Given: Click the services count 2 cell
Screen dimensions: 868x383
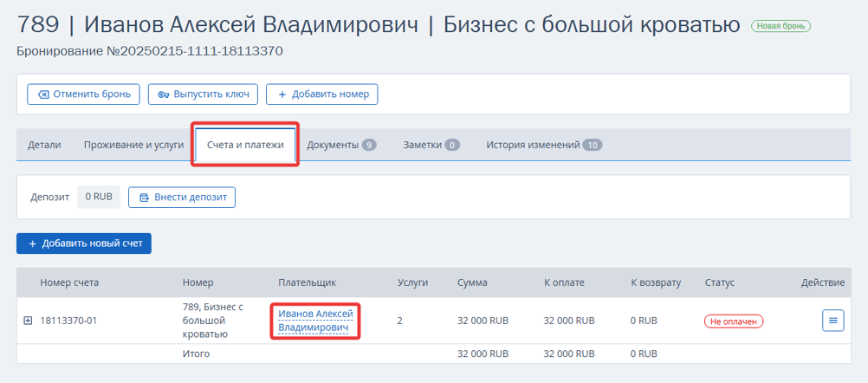Looking at the screenshot, I should 399,321.
